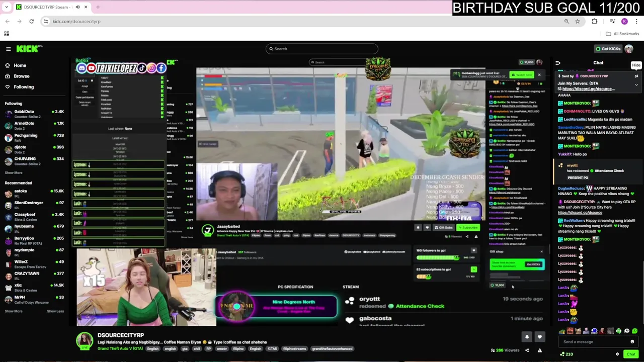644x362 pixels.
Task: Open the user avatar in Kick header
Action: pyautogui.click(x=629, y=49)
